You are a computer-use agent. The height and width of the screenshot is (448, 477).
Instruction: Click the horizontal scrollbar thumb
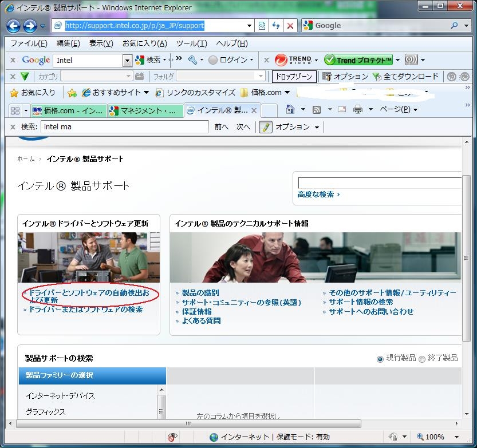tap(188, 423)
